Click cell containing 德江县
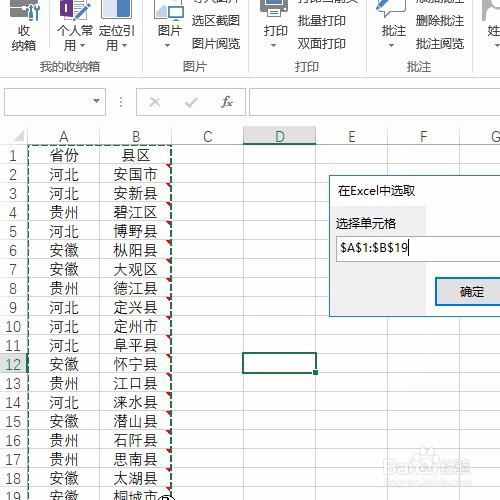The image size is (500, 500). tap(136, 288)
